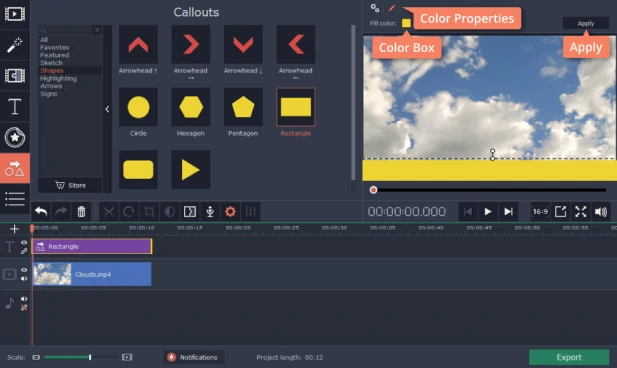Open the Titles tab in sidebar
617x368 pixels.
tap(15, 107)
